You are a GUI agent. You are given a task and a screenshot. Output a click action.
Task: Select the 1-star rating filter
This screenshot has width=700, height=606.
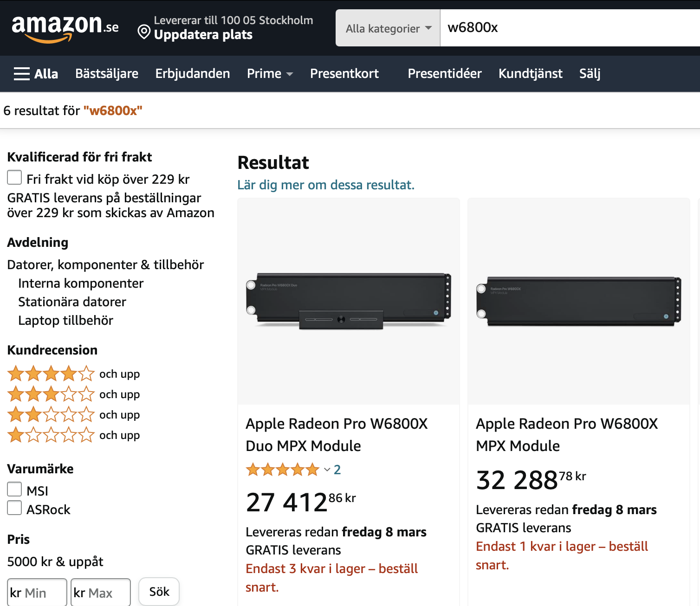coord(51,435)
